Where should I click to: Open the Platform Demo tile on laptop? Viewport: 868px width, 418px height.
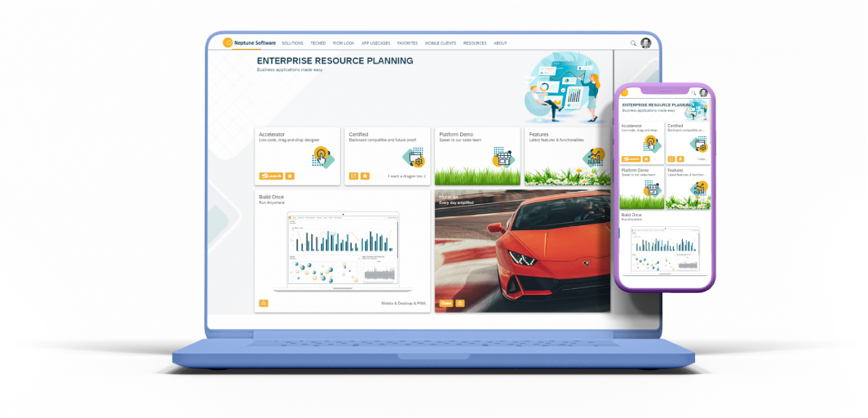pyautogui.click(x=477, y=155)
